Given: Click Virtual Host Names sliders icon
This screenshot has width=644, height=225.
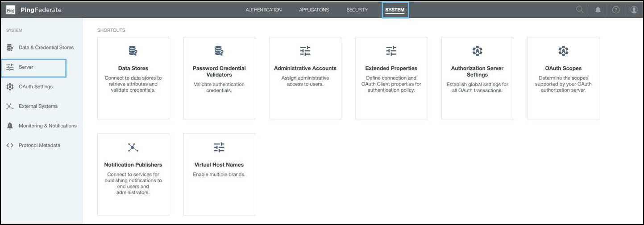Looking at the screenshot, I should tap(219, 147).
